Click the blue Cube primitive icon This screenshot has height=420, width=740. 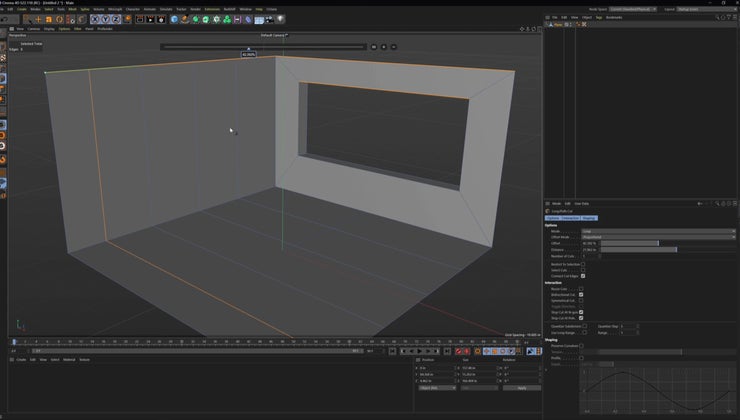coord(175,19)
